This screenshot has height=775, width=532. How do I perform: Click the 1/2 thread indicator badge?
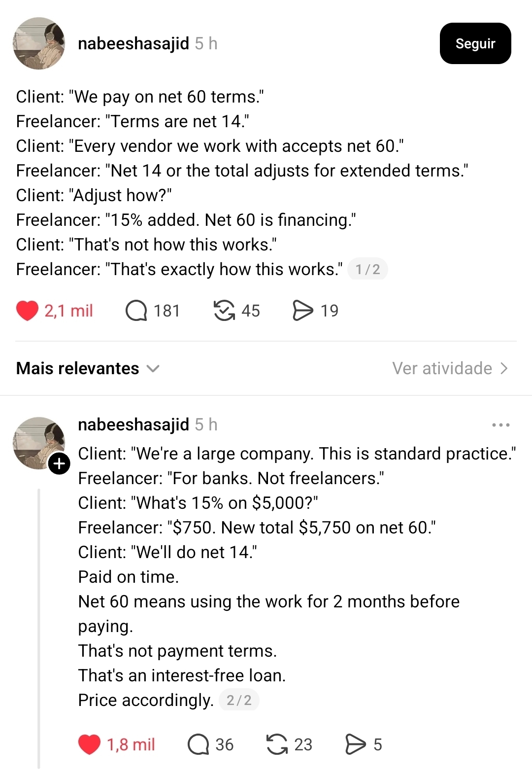tap(367, 269)
